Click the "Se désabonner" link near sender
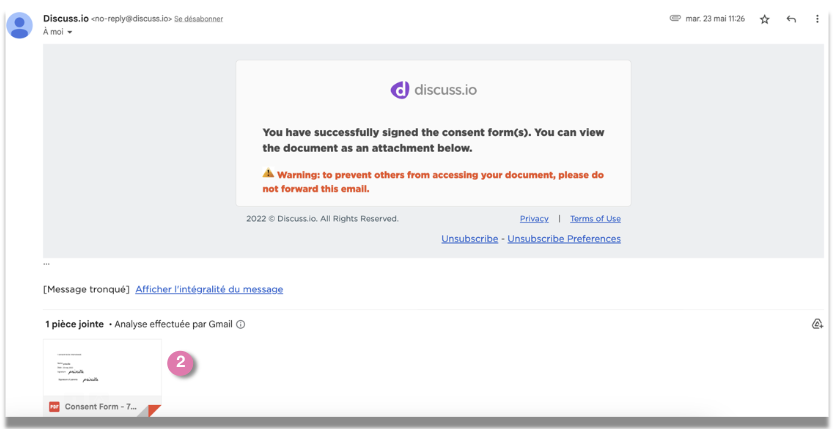The width and height of the screenshot is (836, 429). [x=199, y=19]
